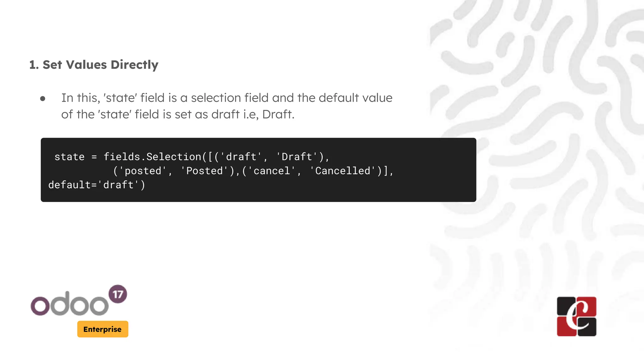Click the 'cancel' key in the code
Screen dimensions: 644x362
(x=272, y=171)
